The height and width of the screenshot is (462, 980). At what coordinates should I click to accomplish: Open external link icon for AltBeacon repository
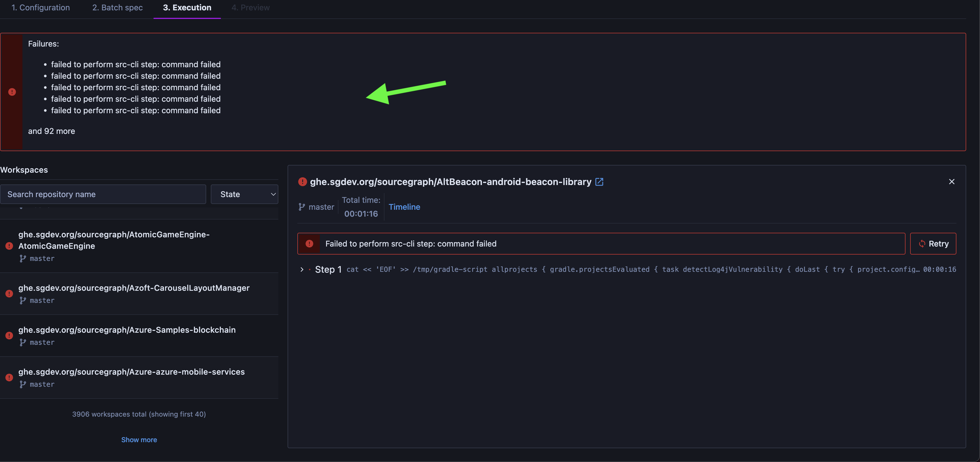[599, 182]
